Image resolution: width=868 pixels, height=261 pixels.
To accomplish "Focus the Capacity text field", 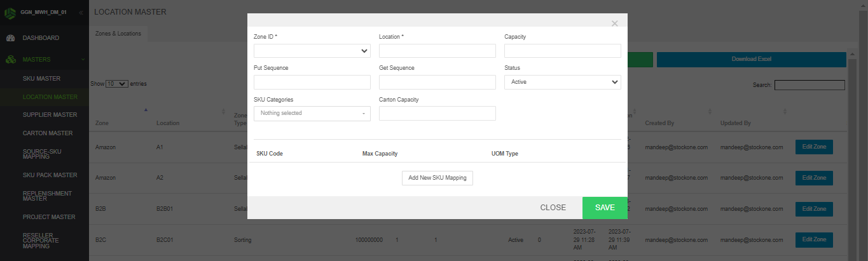I will [x=562, y=51].
